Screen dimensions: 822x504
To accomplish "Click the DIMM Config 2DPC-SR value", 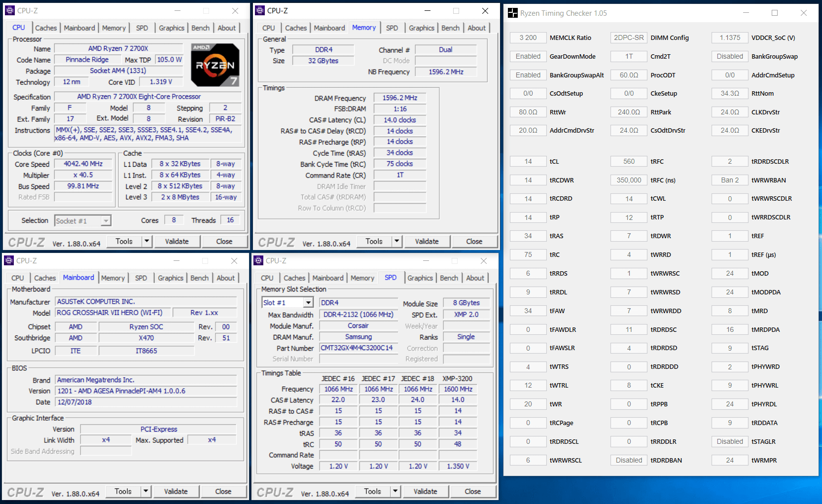I will click(629, 37).
